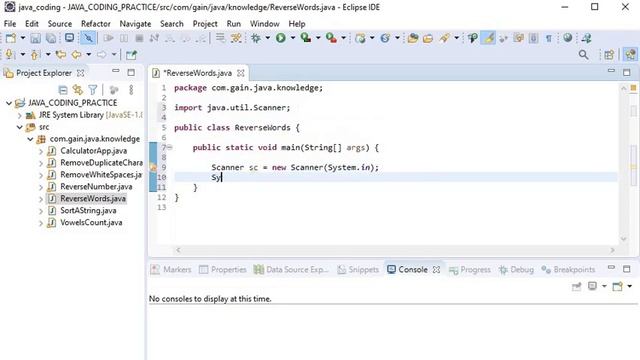Image resolution: width=640 pixels, height=360 pixels.
Task: Open the Project menu
Action: (x=205, y=24)
